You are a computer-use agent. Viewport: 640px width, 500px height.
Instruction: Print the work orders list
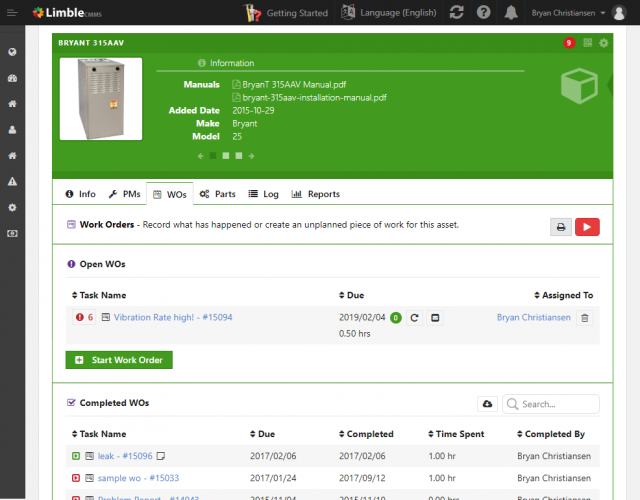point(561,227)
